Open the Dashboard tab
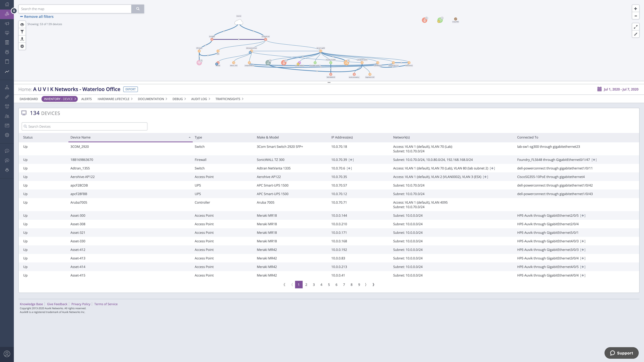644x362 pixels. tap(29, 99)
